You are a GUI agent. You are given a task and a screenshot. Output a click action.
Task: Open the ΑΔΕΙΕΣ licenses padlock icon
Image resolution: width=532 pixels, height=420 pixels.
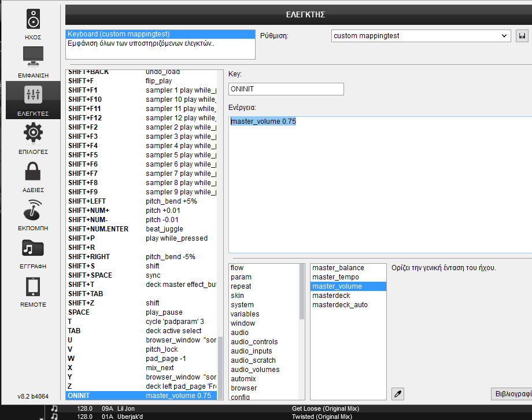click(33, 171)
